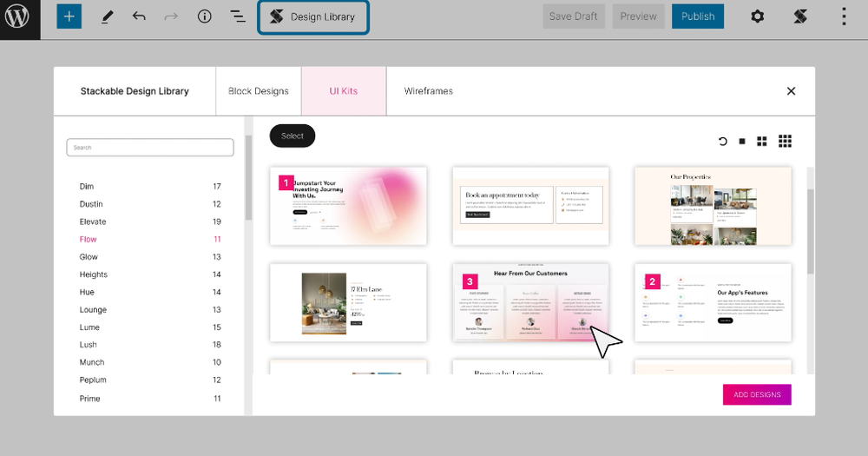Click the Stackable Design Library title
The image size is (868, 456).
[x=135, y=91]
